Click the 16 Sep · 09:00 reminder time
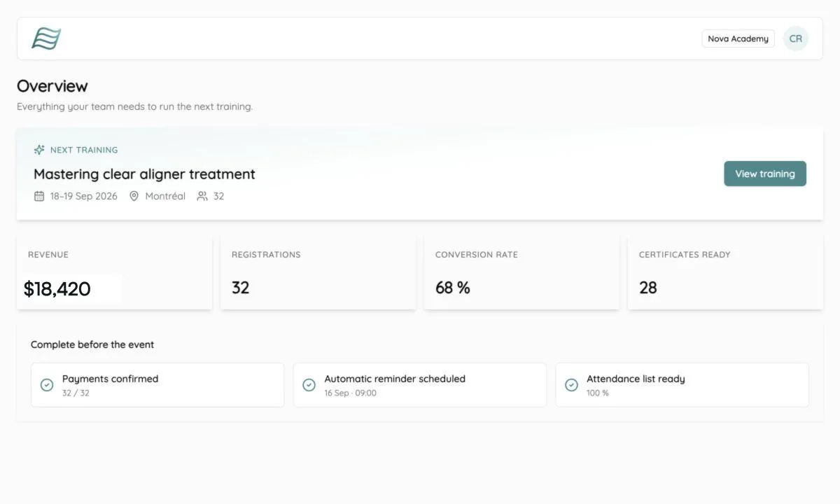The image size is (840, 504). [350, 393]
